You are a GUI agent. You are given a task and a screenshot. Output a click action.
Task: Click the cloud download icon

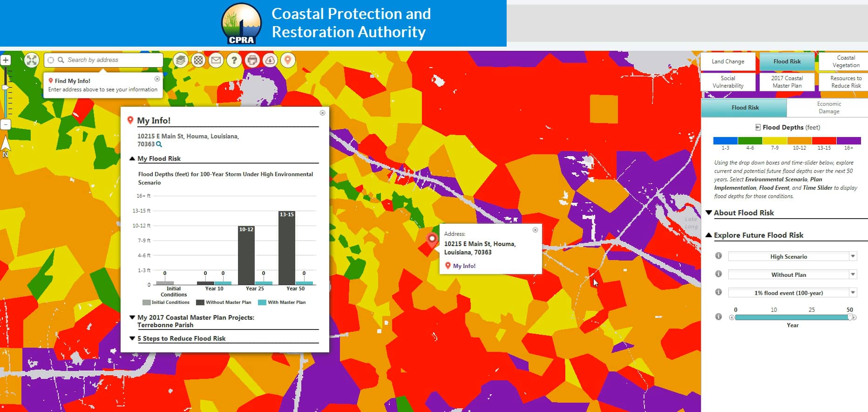(270, 60)
